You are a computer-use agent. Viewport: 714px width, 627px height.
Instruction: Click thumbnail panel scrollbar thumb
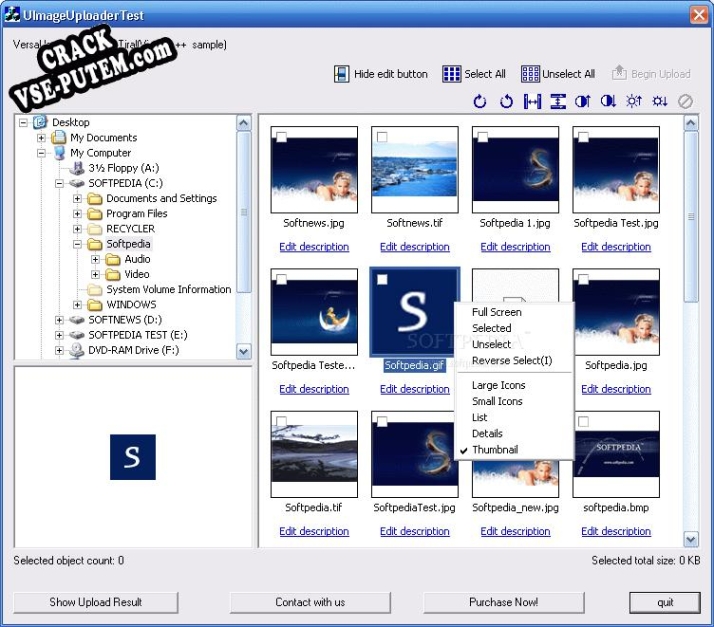(691, 217)
